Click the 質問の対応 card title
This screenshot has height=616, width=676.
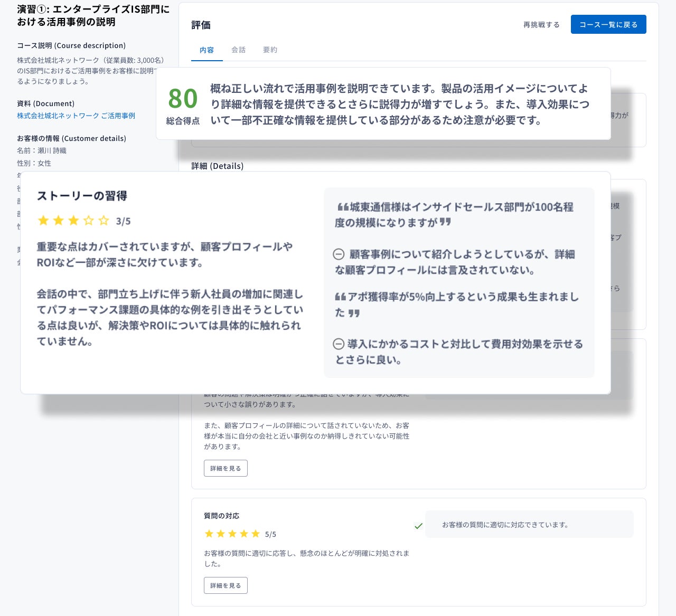coord(222,516)
